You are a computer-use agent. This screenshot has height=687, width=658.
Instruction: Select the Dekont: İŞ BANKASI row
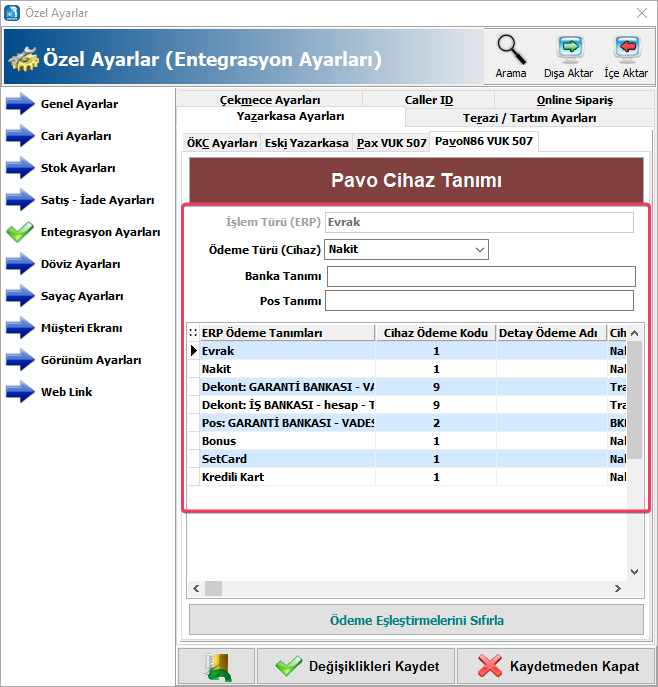tap(407, 405)
